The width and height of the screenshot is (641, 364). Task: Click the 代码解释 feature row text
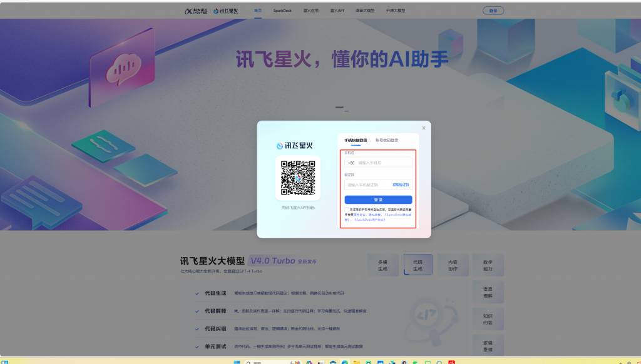click(215, 311)
